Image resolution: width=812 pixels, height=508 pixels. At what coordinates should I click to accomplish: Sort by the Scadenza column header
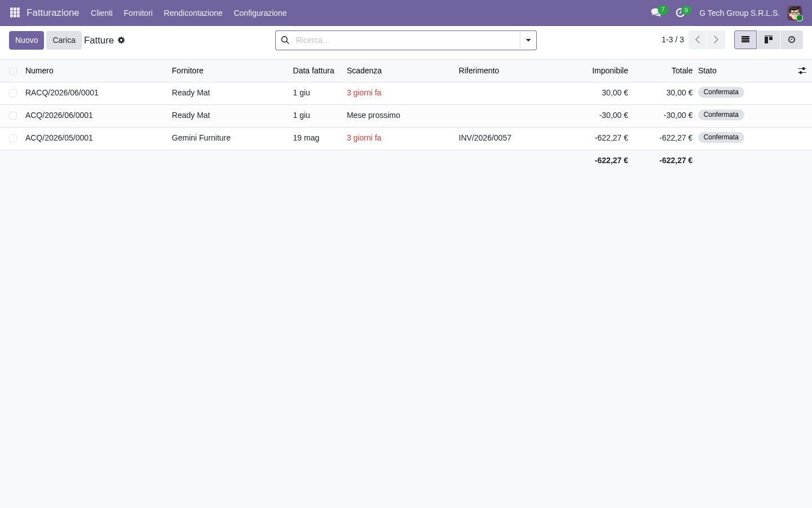(x=364, y=71)
